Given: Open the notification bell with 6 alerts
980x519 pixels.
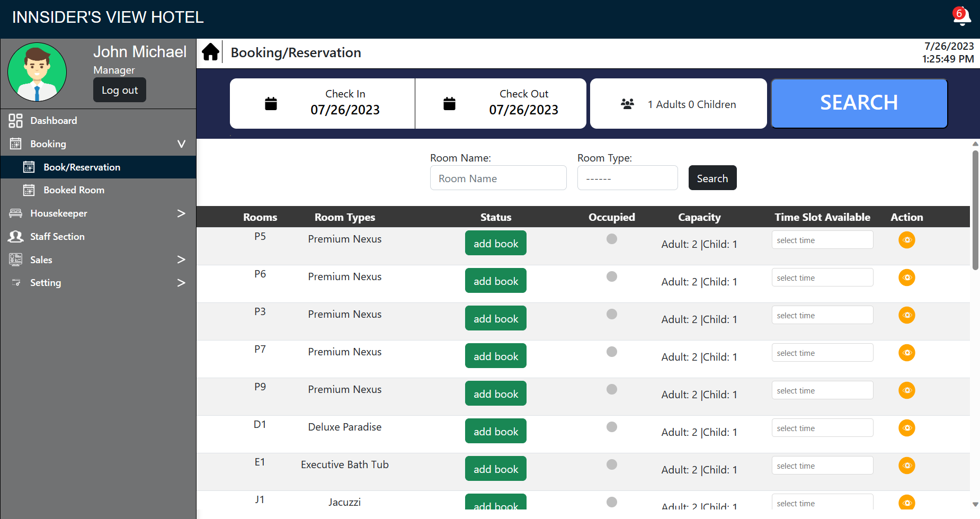Looking at the screenshot, I should click(x=961, y=16).
